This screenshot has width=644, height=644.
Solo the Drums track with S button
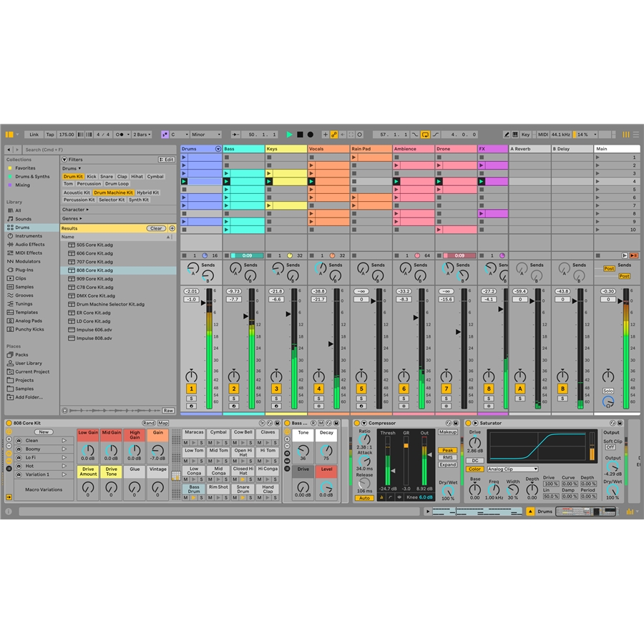point(191,399)
